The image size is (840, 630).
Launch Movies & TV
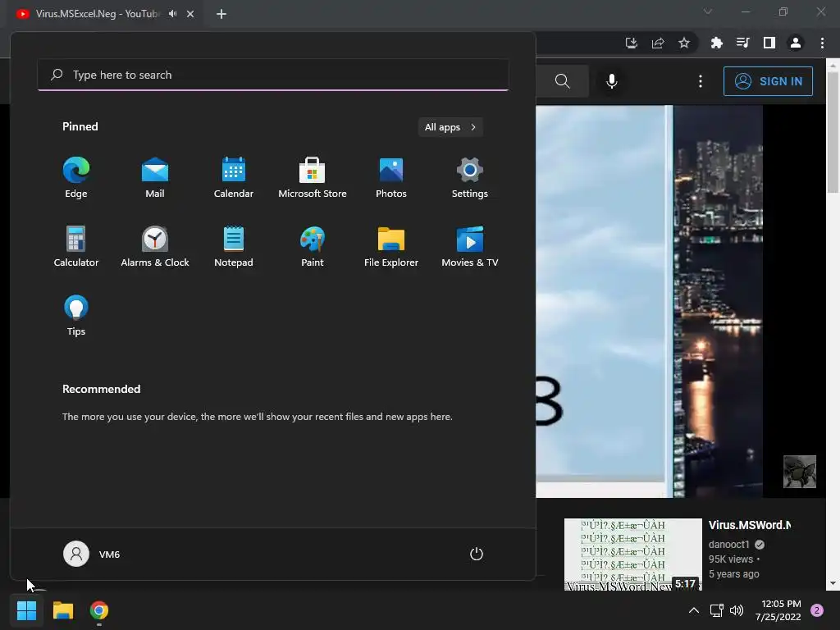[x=470, y=246]
